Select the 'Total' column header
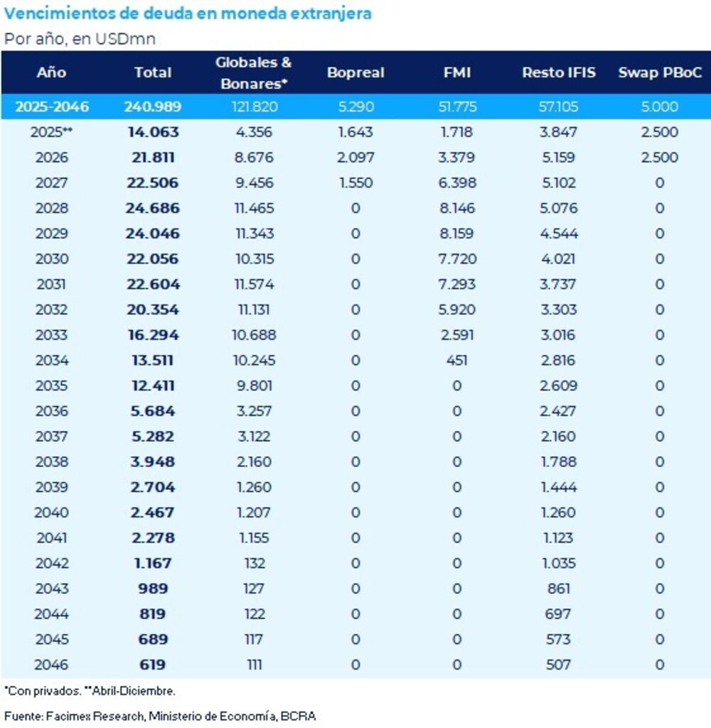Viewport: 711px width, 728px height. [x=153, y=72]
